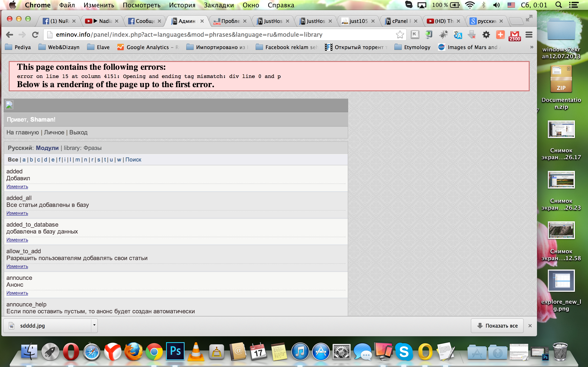
Task: Reload the current page
Action: pos(35,35)
